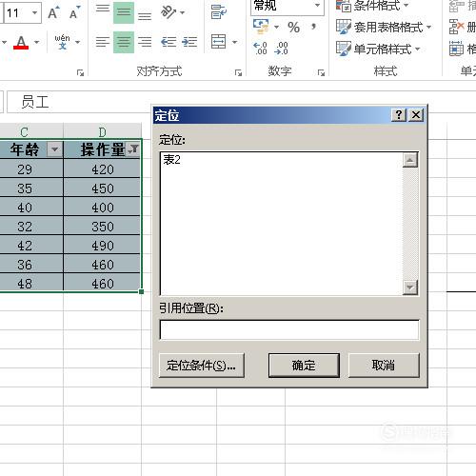Apply center horizontal alignment

point(124,42)
